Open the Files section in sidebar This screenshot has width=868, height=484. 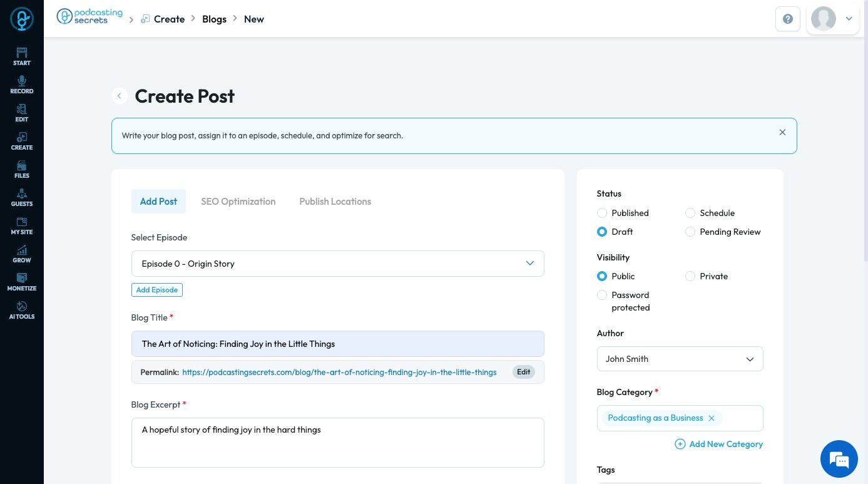[x=22, y=170]
